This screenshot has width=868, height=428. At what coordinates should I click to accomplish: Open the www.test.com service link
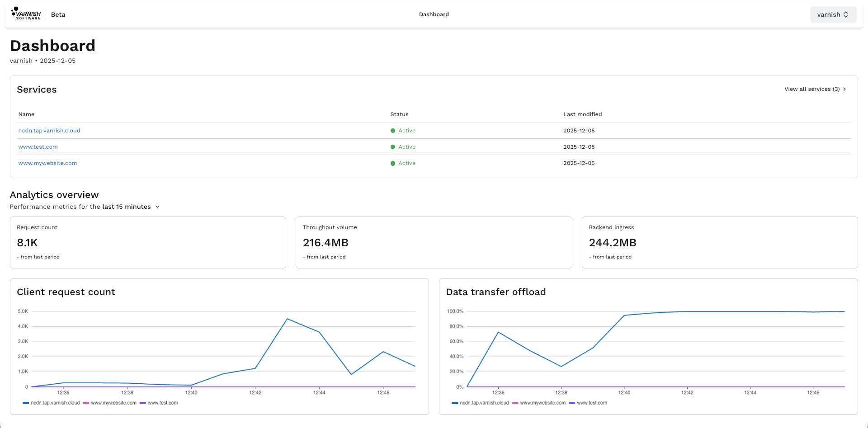(x=38, y=147)
